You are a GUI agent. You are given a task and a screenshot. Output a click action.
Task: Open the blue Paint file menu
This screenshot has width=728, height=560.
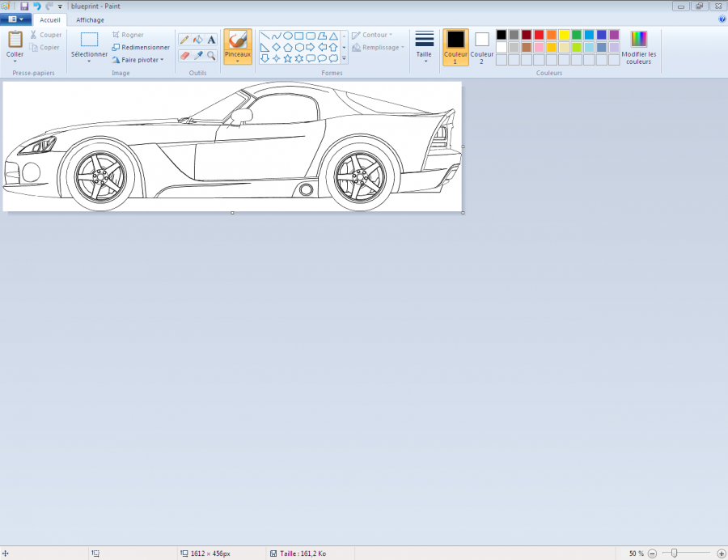[x=16, y=19]
